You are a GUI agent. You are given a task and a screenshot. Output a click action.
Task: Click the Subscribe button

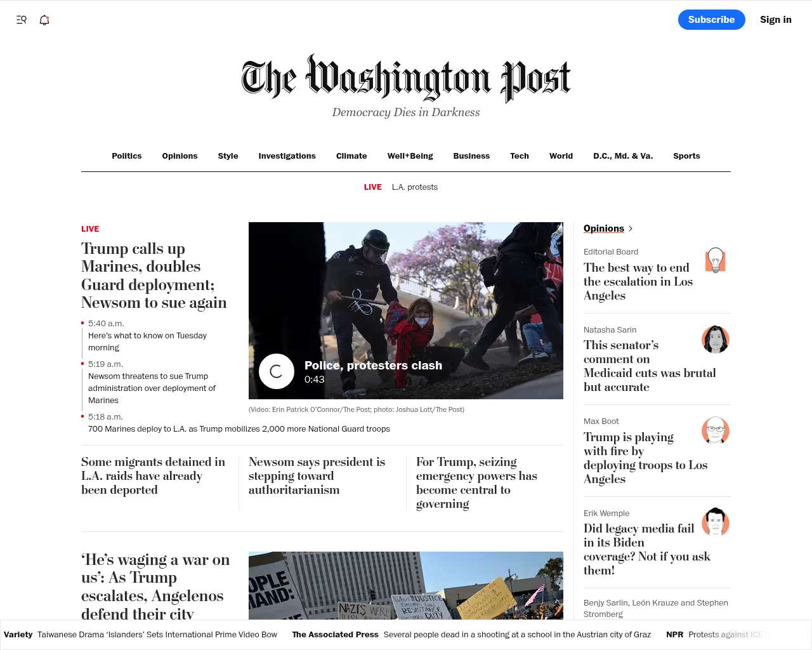tap(712, 20)
